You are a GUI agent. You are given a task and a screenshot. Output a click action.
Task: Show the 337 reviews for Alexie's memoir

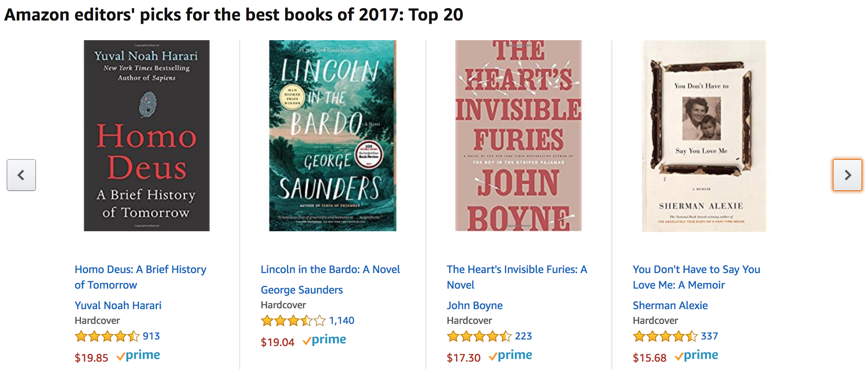(709, 336)
